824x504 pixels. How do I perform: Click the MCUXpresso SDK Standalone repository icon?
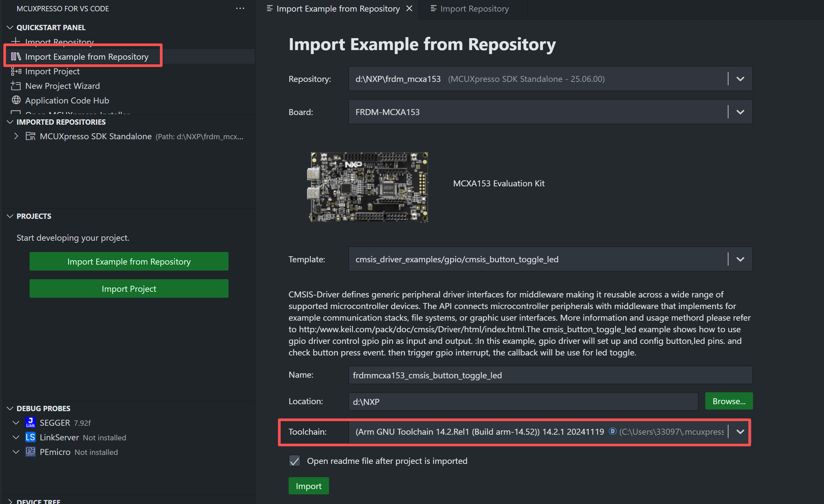click(x=31, y=136)
